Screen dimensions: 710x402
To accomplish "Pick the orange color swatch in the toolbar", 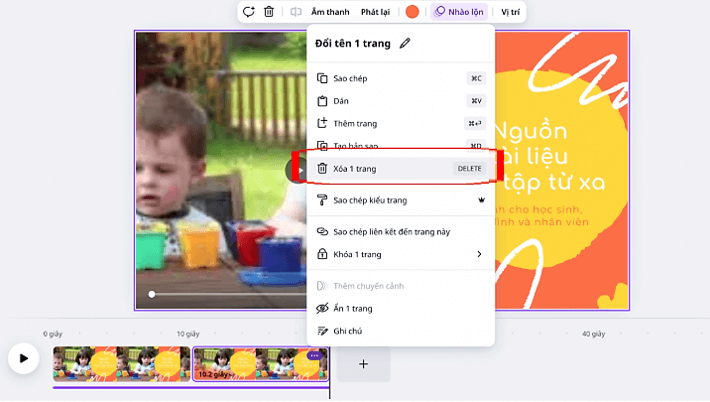I will 412,12.
